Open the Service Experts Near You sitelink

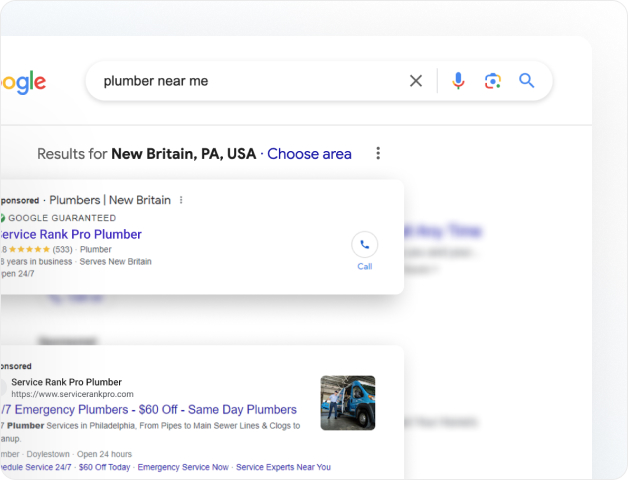tap(283, 467)
